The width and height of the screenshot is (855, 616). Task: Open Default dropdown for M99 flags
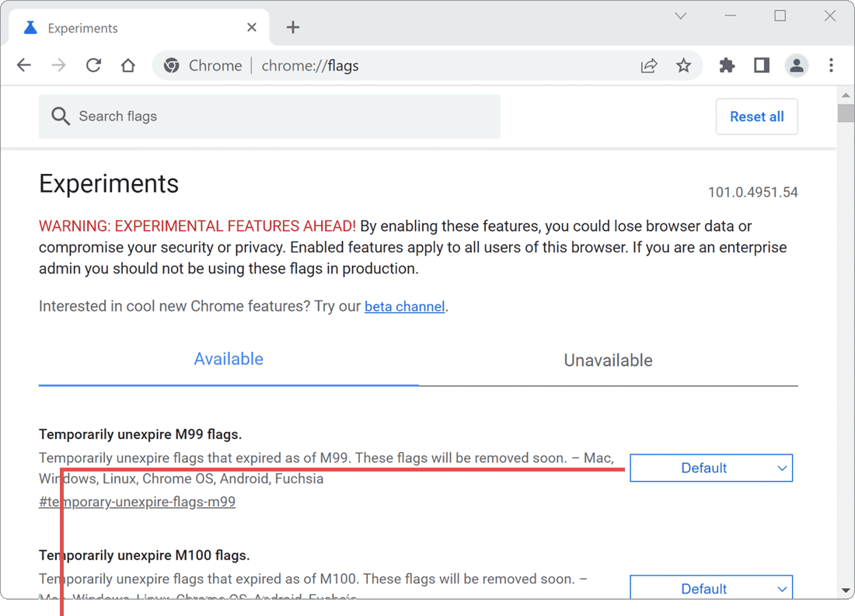pyautogui.click(x=711, y=468)
